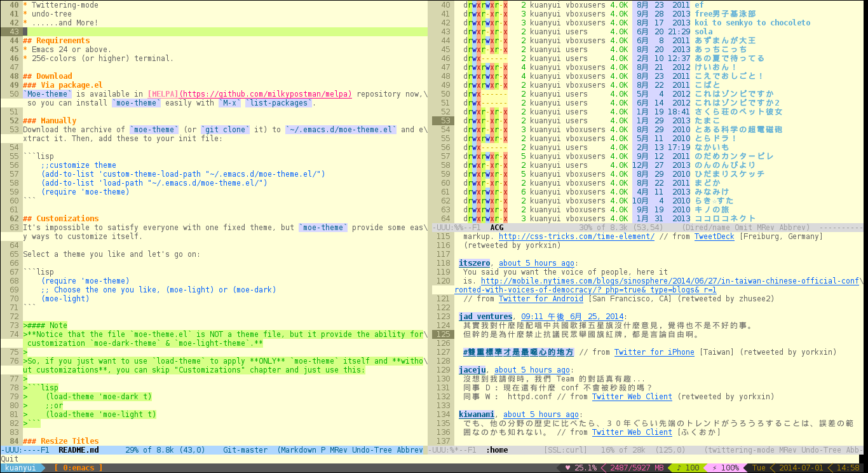Screen dimensions: 868x473
Task: Open the 'とらドラ！' directory
Action: (x=716, y=139)
